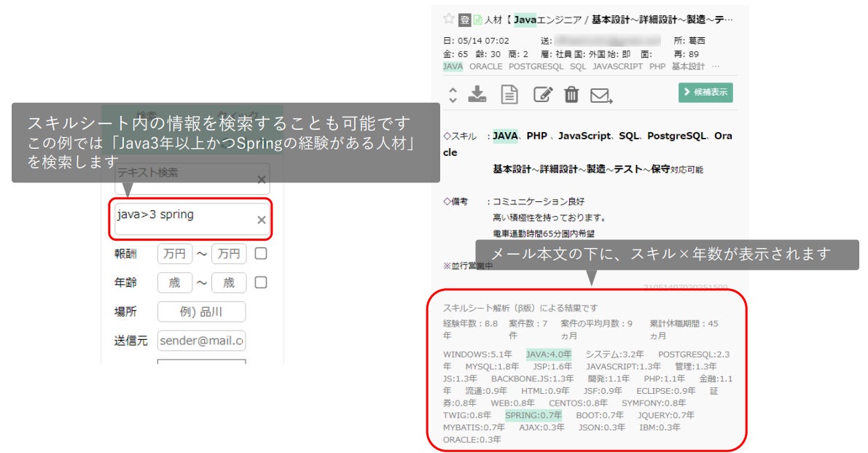Viewport: 868px width, 453px height.
Task: Expand the skill tag list ellipsis
Action: coord(716,66)
